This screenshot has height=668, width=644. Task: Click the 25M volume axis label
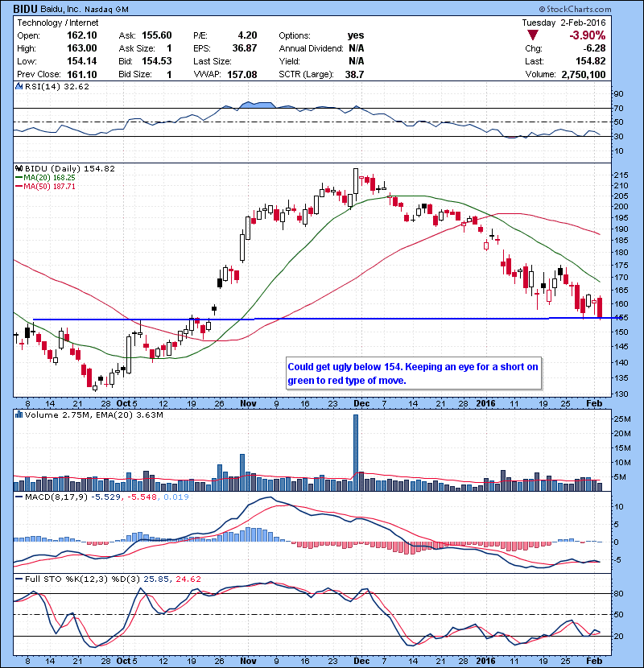621,419
